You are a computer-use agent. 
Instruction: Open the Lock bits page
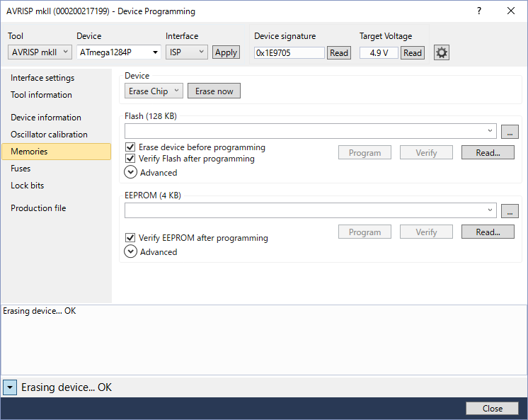pos(56,186)
